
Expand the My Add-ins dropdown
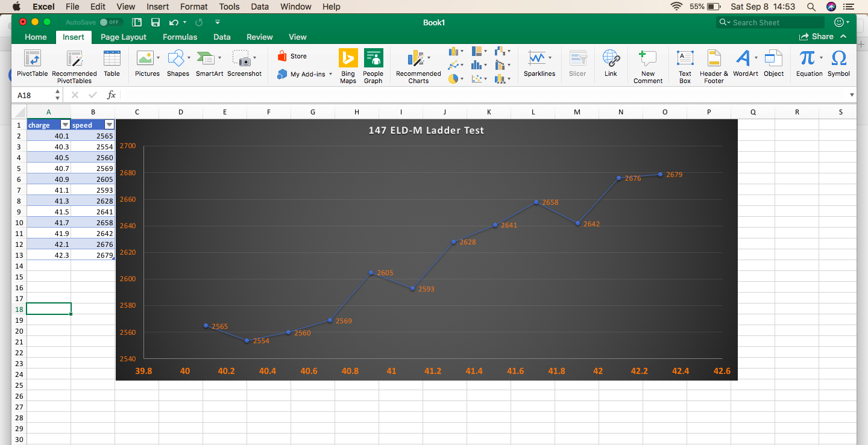pyautogui.click(x=330, y=75)
